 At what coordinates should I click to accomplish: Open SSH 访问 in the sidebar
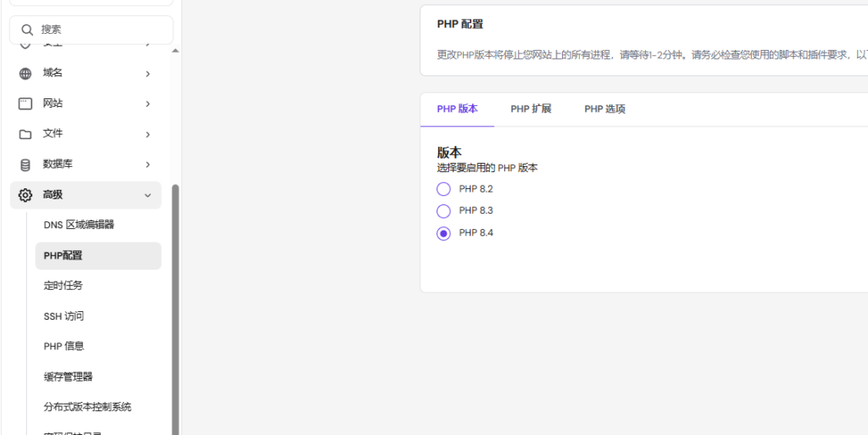coord(64,316)
